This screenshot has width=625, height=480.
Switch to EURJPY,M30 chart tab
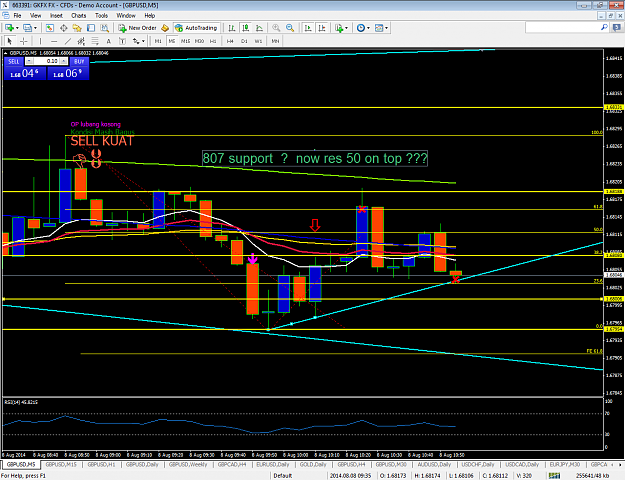click(x=564, y=465)
